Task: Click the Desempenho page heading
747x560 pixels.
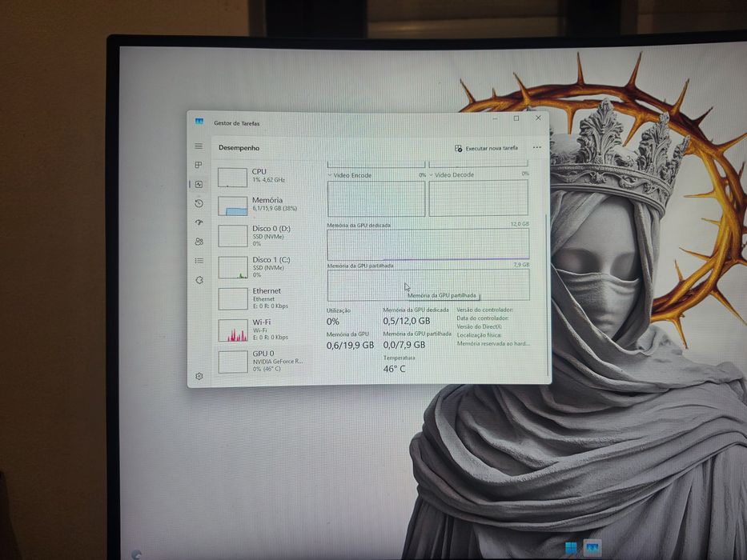Action: pyautogui.click(x=239, y=148)
